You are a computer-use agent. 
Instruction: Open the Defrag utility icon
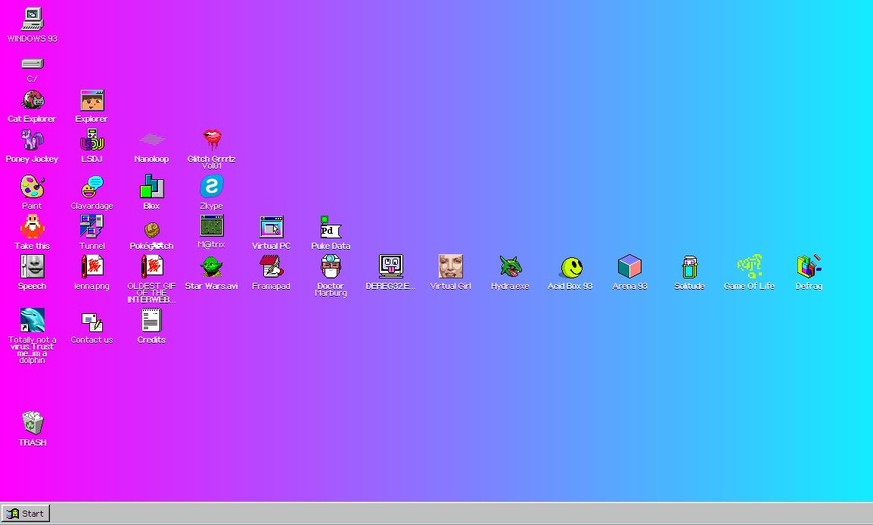pyautogui.click(x=809, y=267)
